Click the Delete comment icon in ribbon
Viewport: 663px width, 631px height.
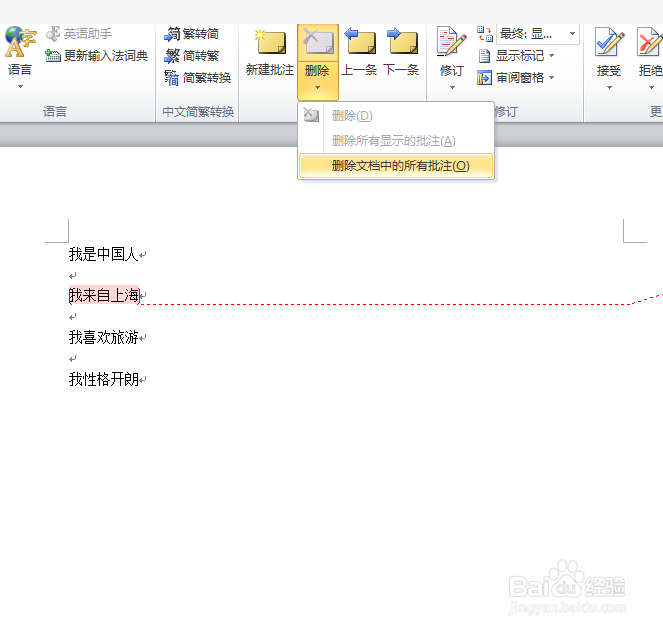pyautogui.click(x=318, y=43)
